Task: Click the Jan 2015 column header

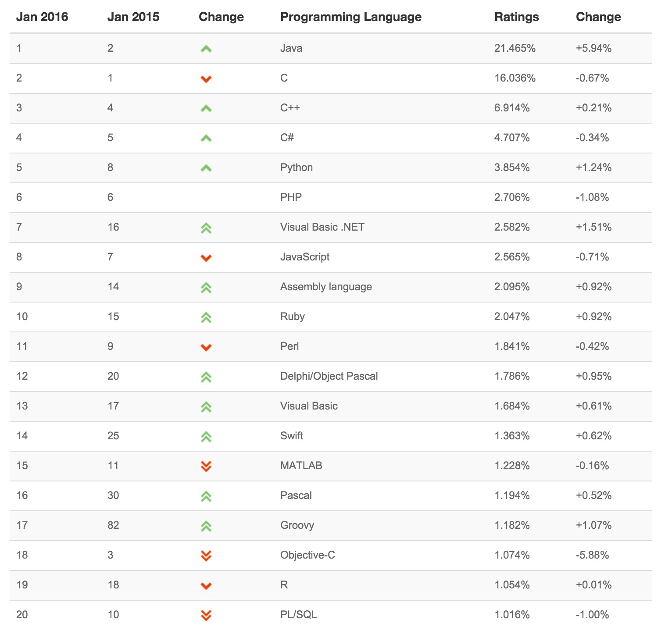Action: (x=133, y=17)
